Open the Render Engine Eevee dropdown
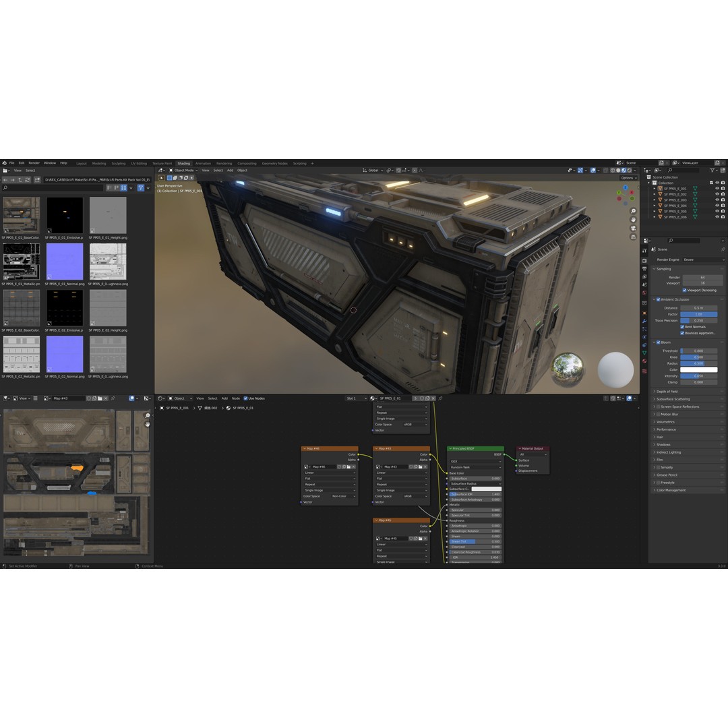 [x=703, y=260]
